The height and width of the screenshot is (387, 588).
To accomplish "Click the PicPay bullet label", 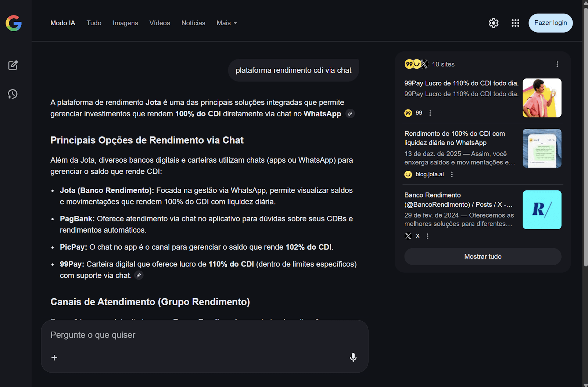I will coord(73,247).
